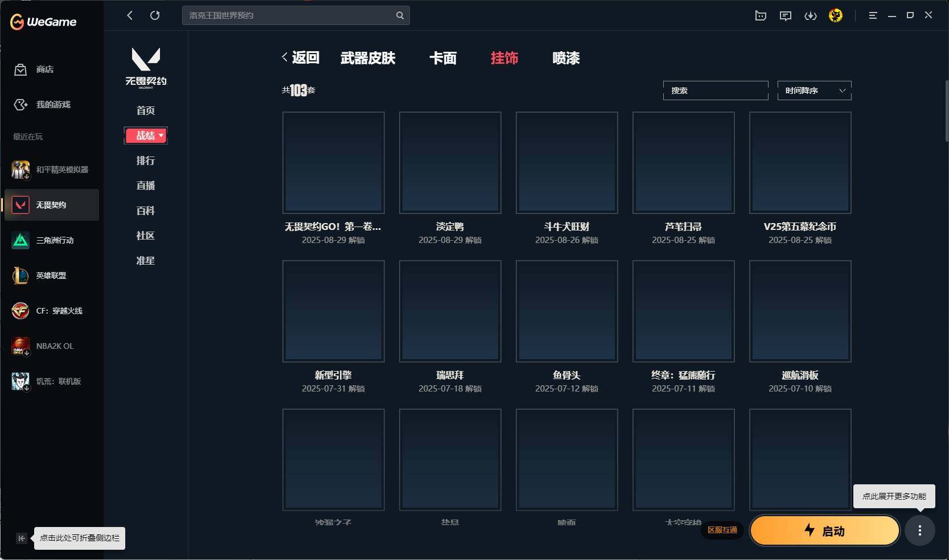Viewport: 949px width, 560px height.
Task: Switch to the 喷漆 tab
Action: (566, 58)
